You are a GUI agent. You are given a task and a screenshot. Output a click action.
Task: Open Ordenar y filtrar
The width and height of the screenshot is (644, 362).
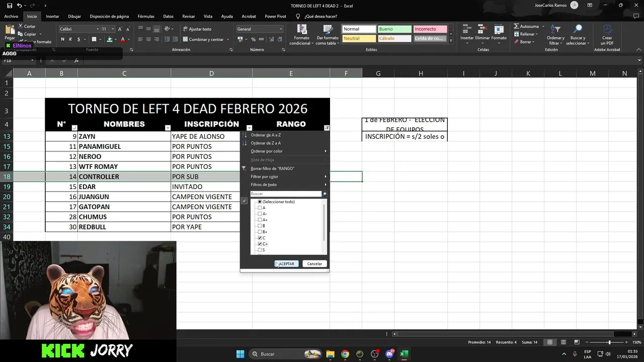tap(555, 34)
